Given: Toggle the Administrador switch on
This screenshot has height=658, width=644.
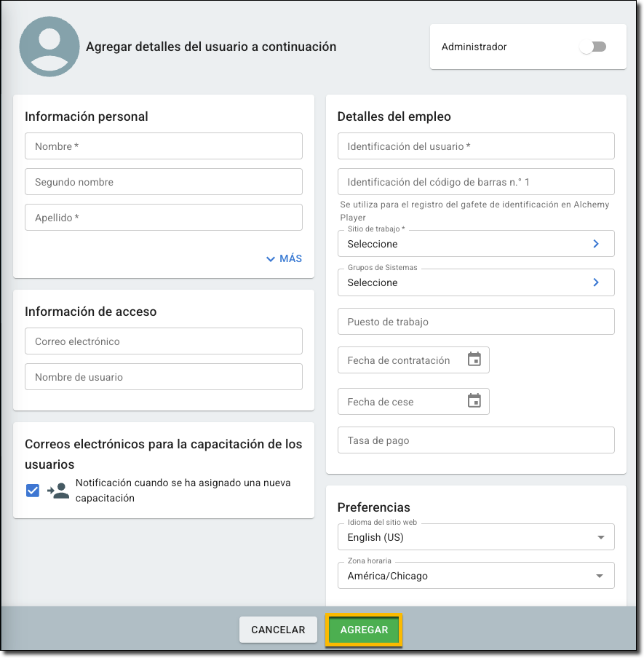Looking at the screenshot, I should [593, 47].
